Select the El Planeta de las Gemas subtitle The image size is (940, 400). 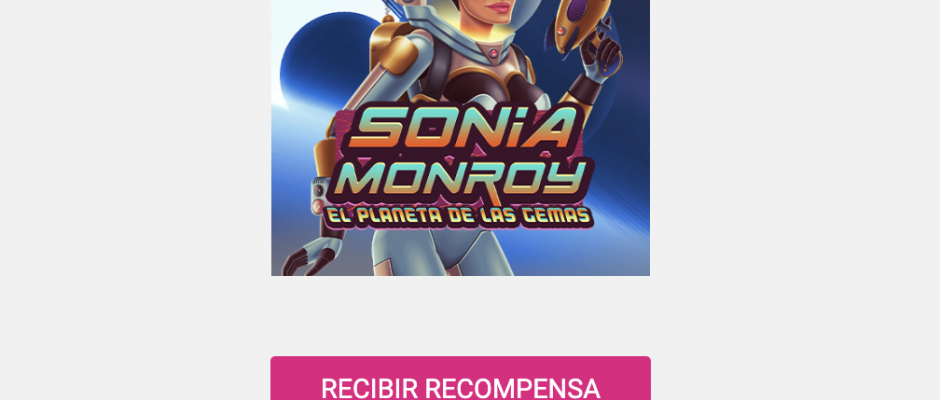pyautogui.click(x=459, y=216)
